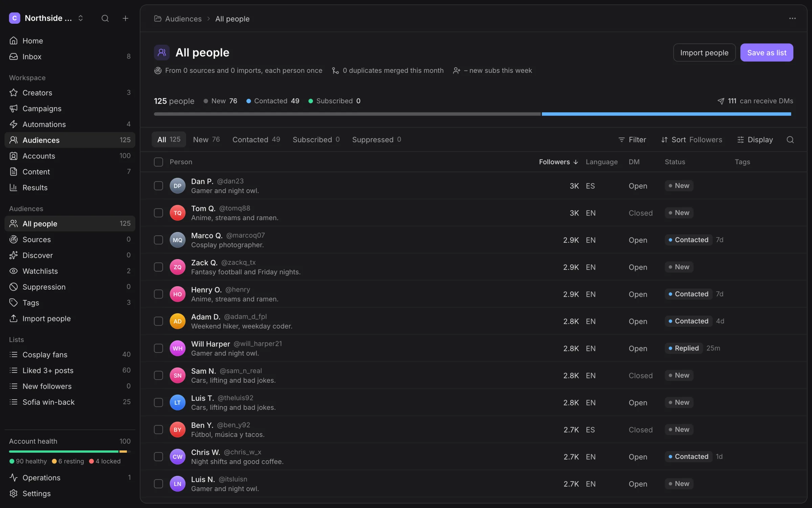Switch to the Contacted 49 tab
The height and width of the screenshot is (508, 812).
[256, 140]
